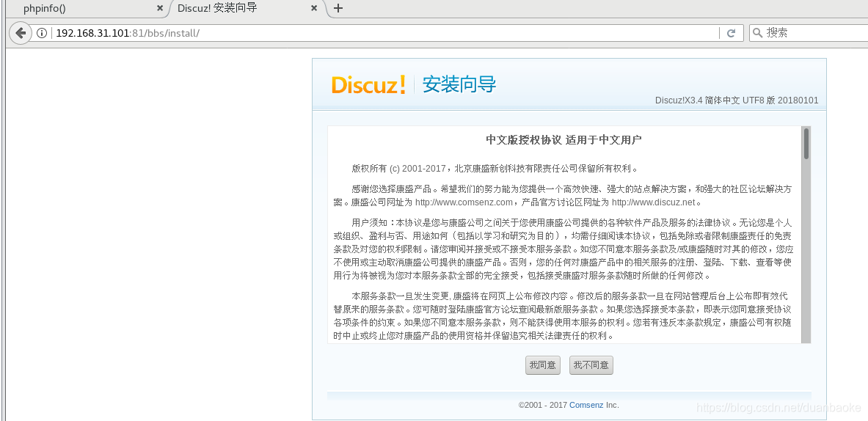Click the 版权所有 (c) 2001-2017 line
This screenshot has width=868, height=421.
coord(495,169)
